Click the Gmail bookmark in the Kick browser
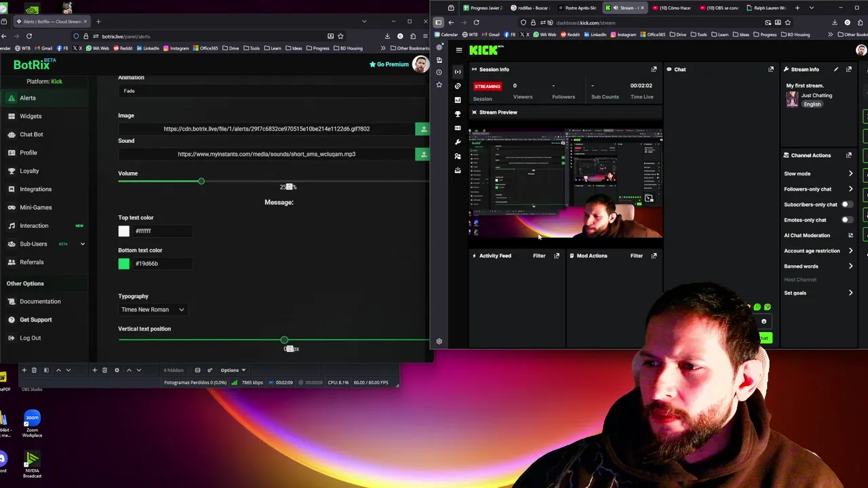The width and height of the screenshot is (868, 488). point(491,35)
